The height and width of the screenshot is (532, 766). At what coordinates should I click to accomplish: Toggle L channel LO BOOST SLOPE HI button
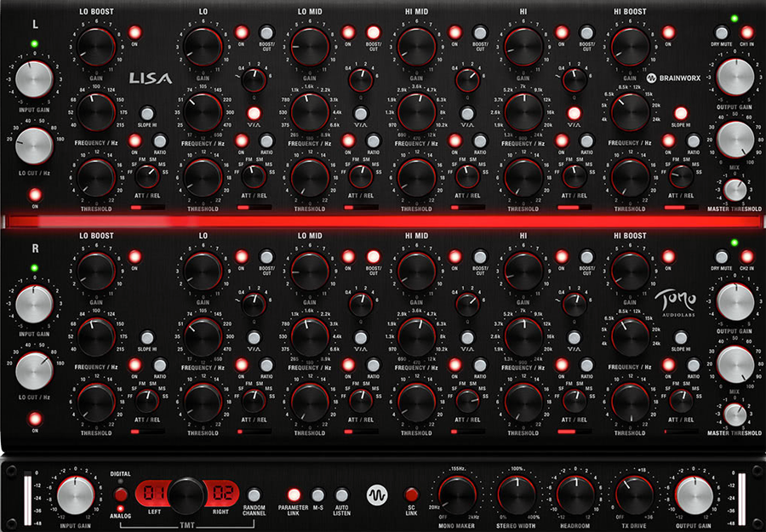pyautogui.click(x=147, y=114)
